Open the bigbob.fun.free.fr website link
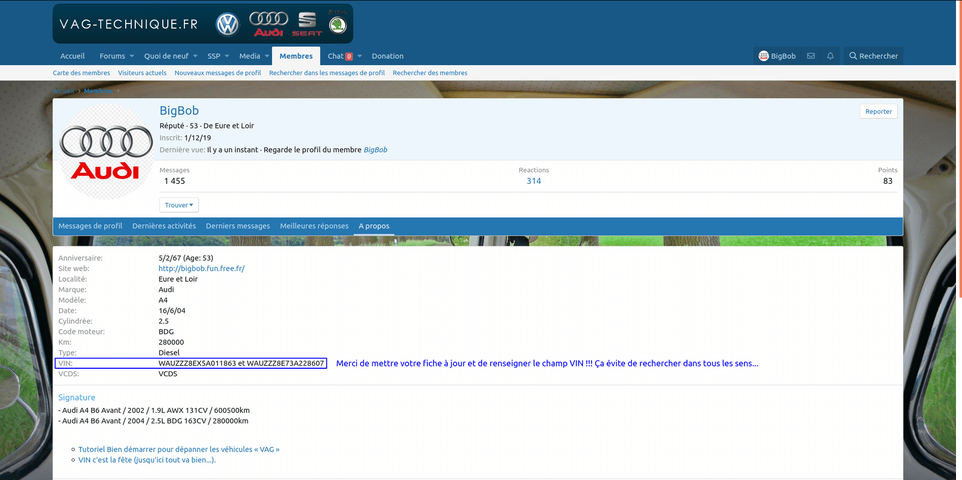The height and width of the screenshot is (480, 962). point(201,269)
